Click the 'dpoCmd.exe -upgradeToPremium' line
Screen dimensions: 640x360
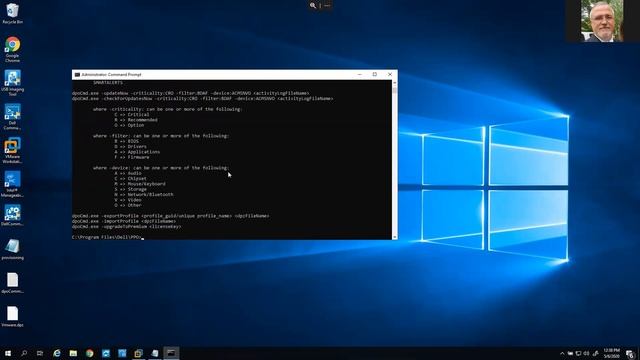click(x=127, y=227)
